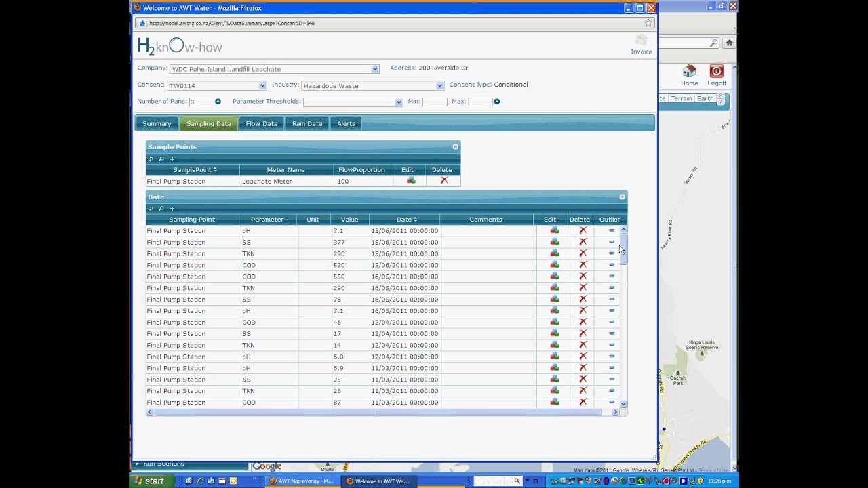Delete the TKN 28 data row

583,391
